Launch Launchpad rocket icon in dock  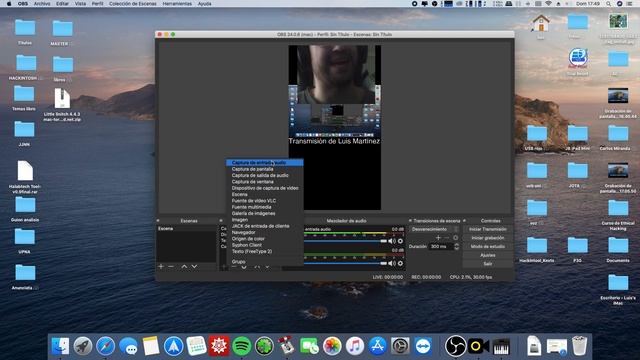(x=83, y=346)
